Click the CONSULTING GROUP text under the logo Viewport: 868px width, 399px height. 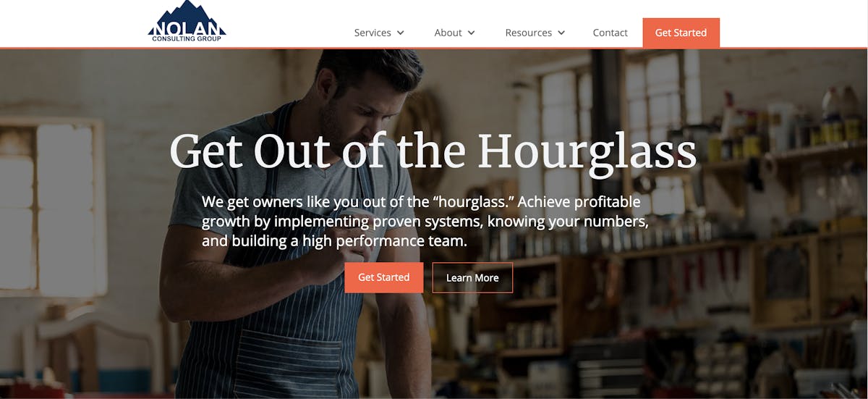(187, 38)
